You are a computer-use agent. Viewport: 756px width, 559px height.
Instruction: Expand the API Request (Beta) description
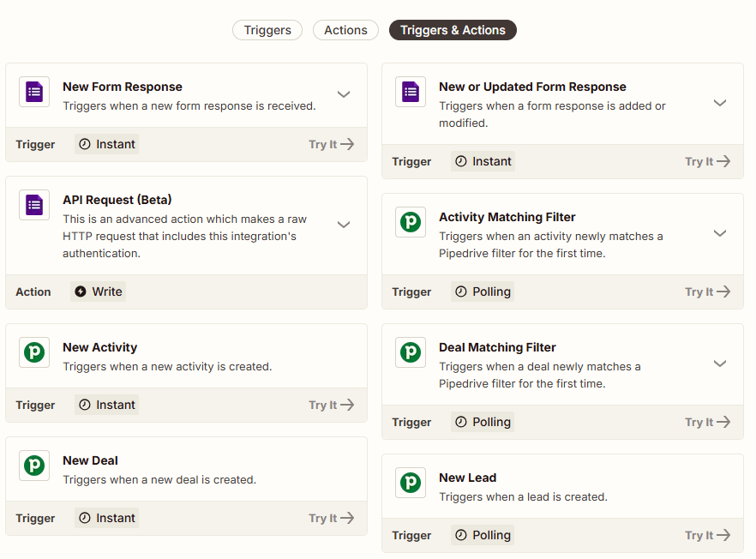point(344,225)
